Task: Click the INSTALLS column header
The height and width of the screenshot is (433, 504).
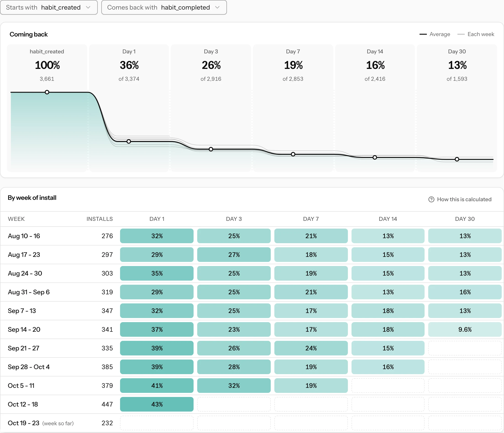Action: pyautogui.click(x=100, y=219)
